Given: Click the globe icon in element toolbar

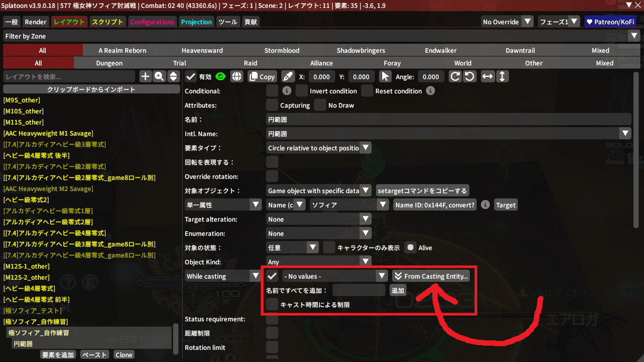Looking at the screenshot, I should pyautogui.click(x=237, y=77).
